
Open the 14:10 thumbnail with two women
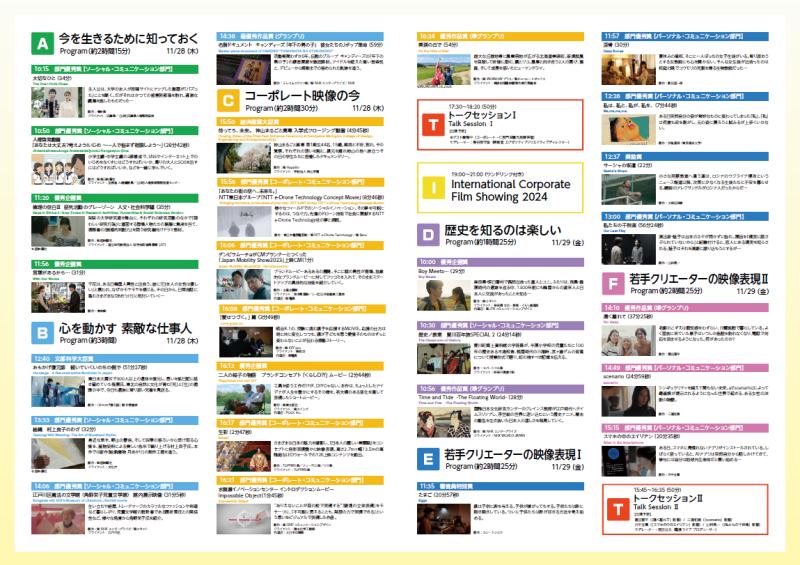[629, 341]
